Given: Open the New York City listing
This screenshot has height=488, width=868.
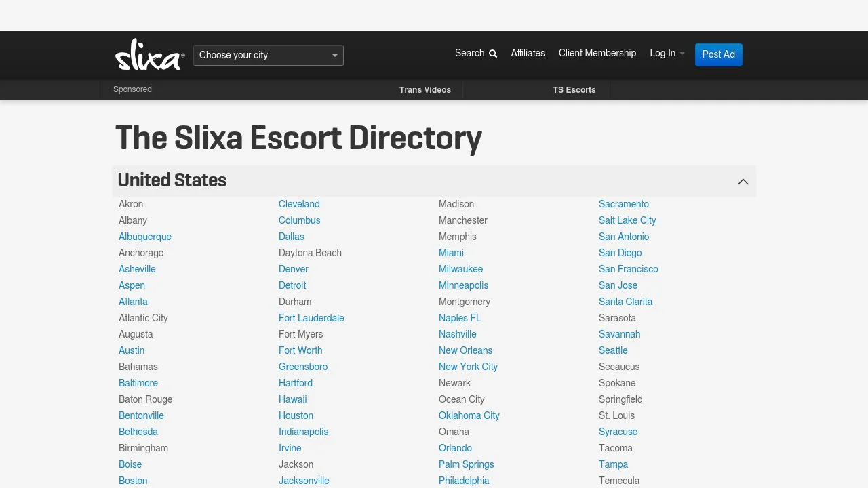Looking at the screenshot, I should 468,367.
